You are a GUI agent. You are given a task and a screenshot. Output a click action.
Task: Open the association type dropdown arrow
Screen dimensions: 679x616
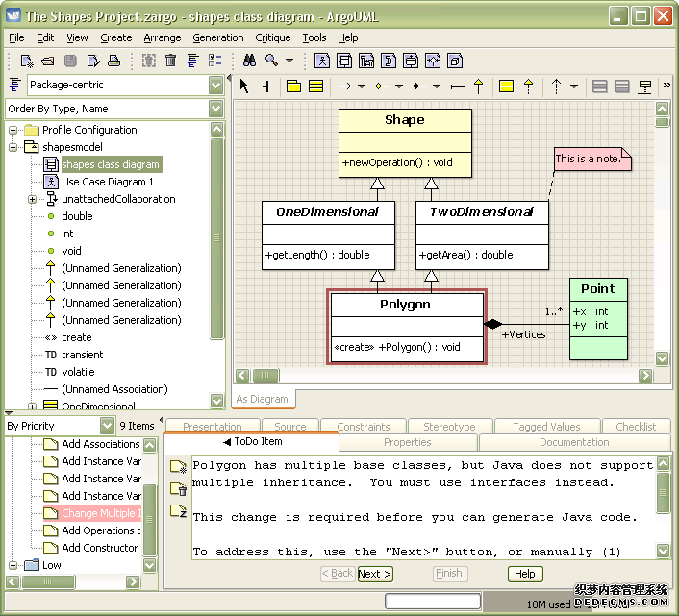(362, 86)
